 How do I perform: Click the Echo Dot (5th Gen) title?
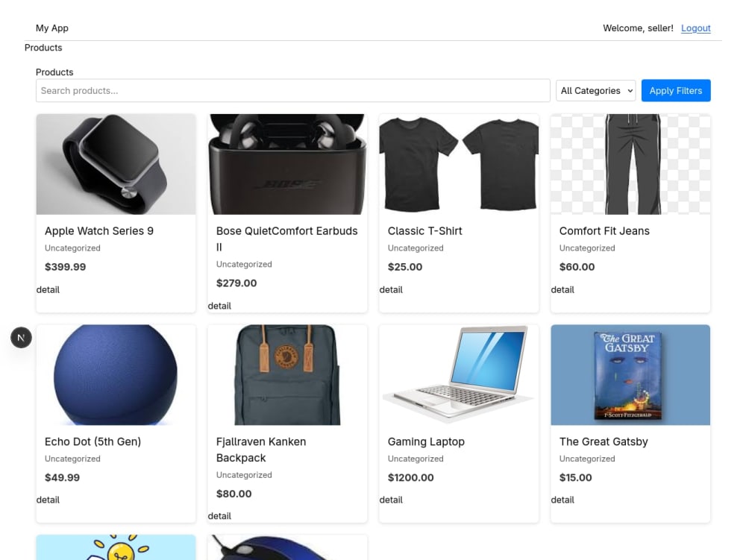point(93,441)
